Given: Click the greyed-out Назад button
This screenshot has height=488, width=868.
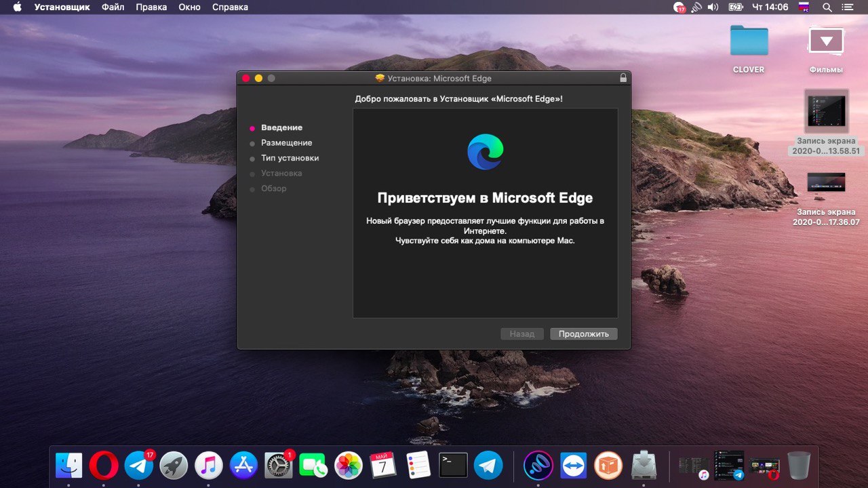Looking at the screenshot, I should click(x=522, y=333).
